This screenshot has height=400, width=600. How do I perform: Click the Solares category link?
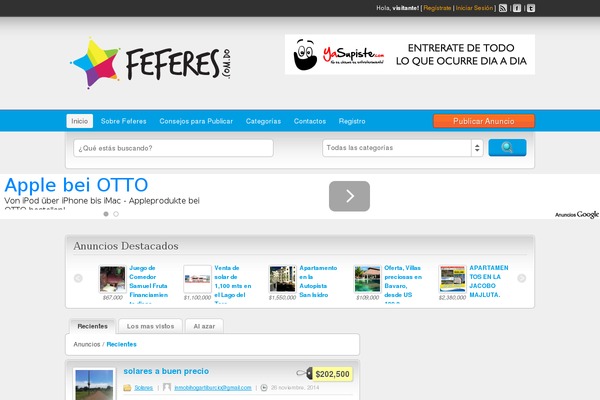[x=143, y=388]
